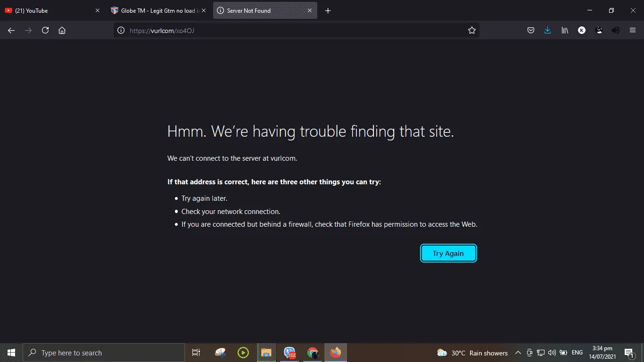Click the 'Try again later.' bullet
The height and width of the screenshot is (362, 644).
click(204, 198)
